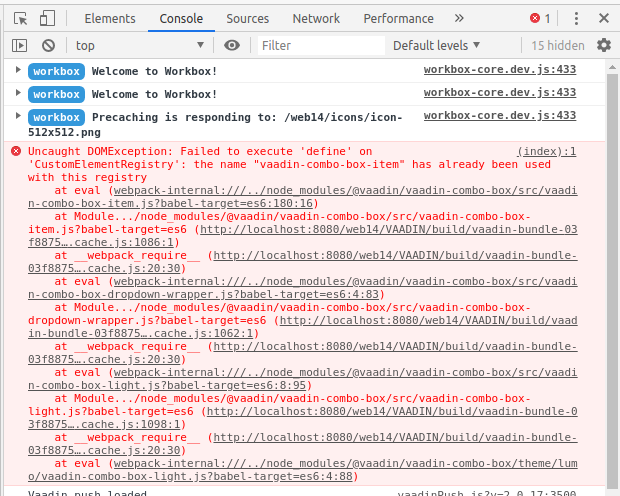Screen dimensions: 620x496
Task: Open the (index):1 source link
Action: (x=546, y=151)
